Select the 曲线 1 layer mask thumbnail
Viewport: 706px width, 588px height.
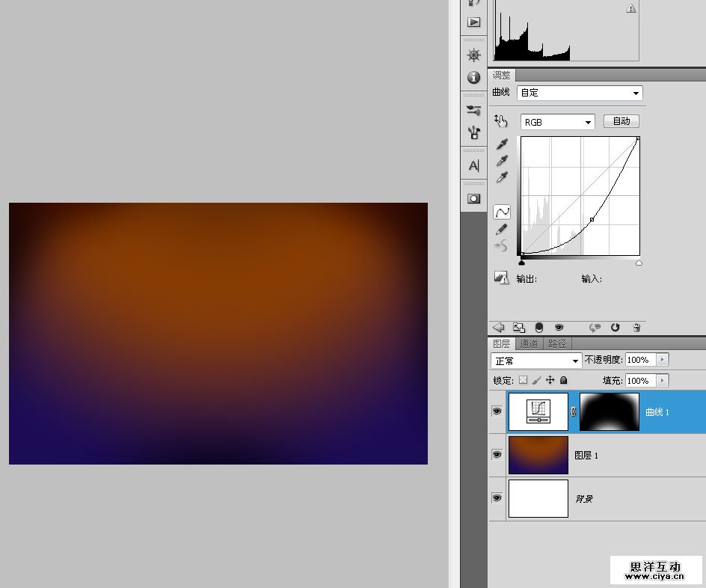[610, 411]
